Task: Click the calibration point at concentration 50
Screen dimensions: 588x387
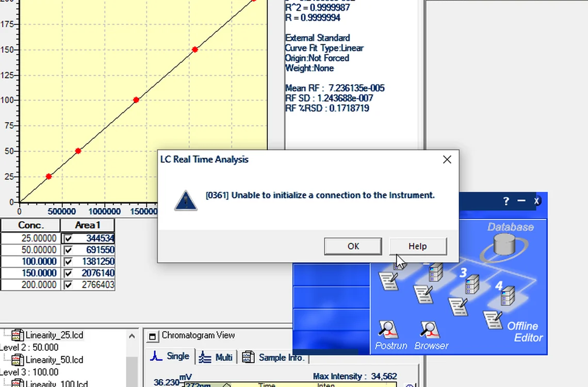Action: click(x=78, y=151)
